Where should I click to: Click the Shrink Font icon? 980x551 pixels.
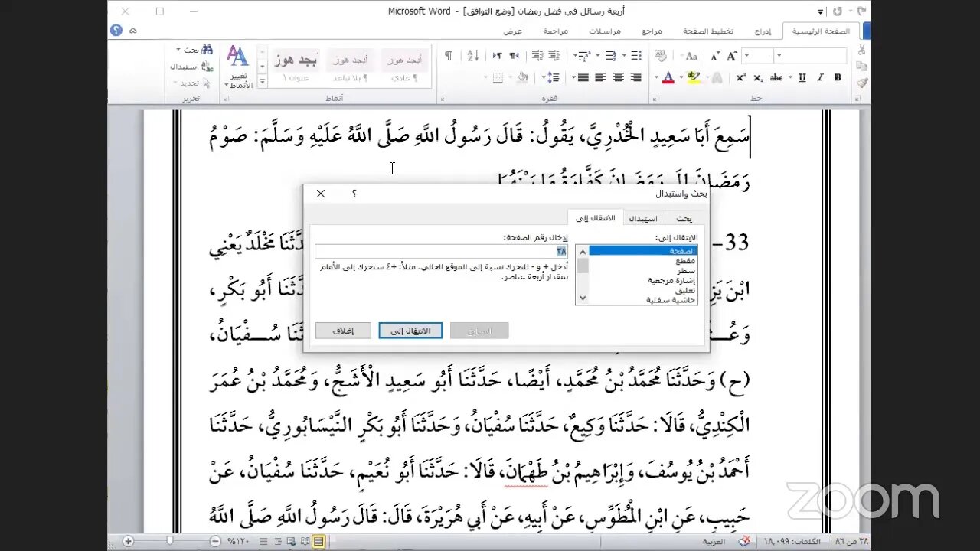716,56
